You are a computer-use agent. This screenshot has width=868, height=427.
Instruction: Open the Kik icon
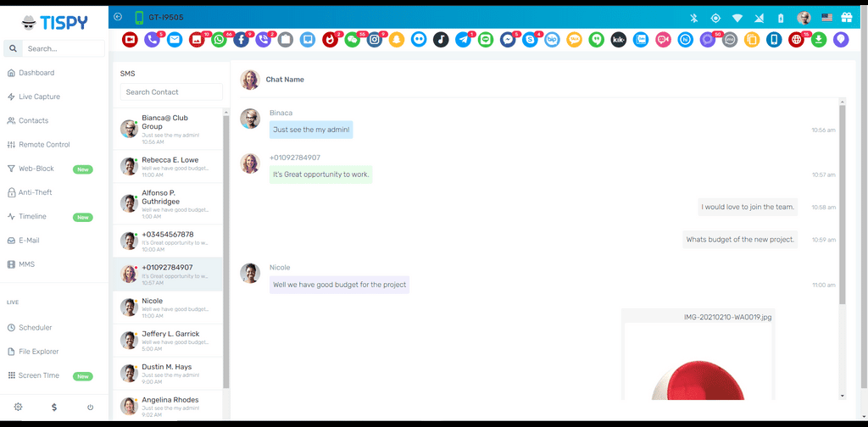(x=618, y=39)
